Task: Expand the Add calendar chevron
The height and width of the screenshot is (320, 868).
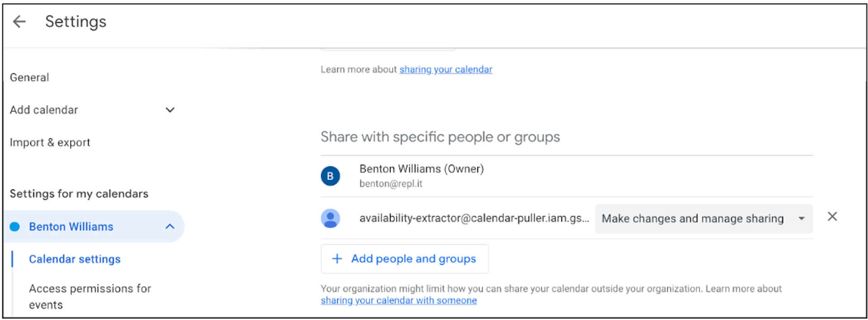Action: pos(170,110)
